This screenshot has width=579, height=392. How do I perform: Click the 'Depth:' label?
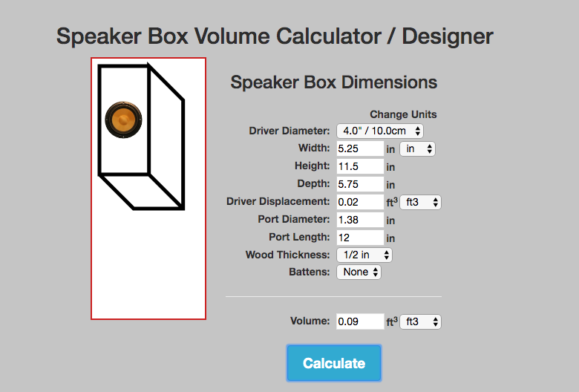tap(313, 183)
